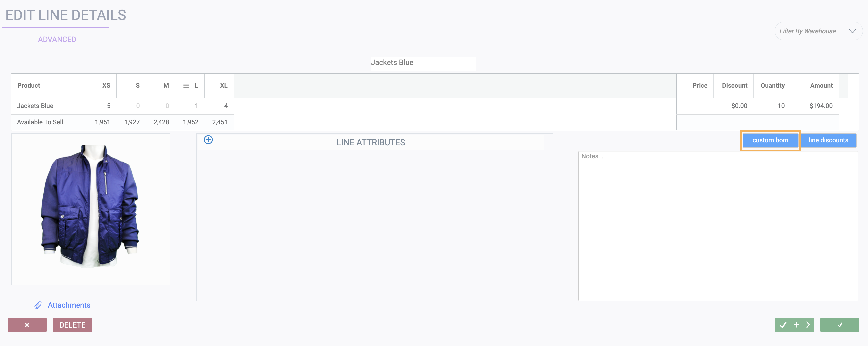Select the XS column header
Screen dimensions: 868x346
102,86
